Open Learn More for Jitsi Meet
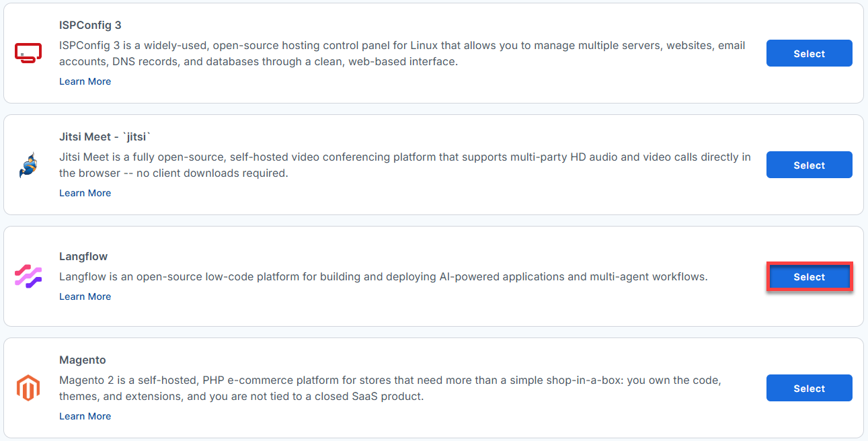This screenshot has height=441, width=868. pos(85,193)
